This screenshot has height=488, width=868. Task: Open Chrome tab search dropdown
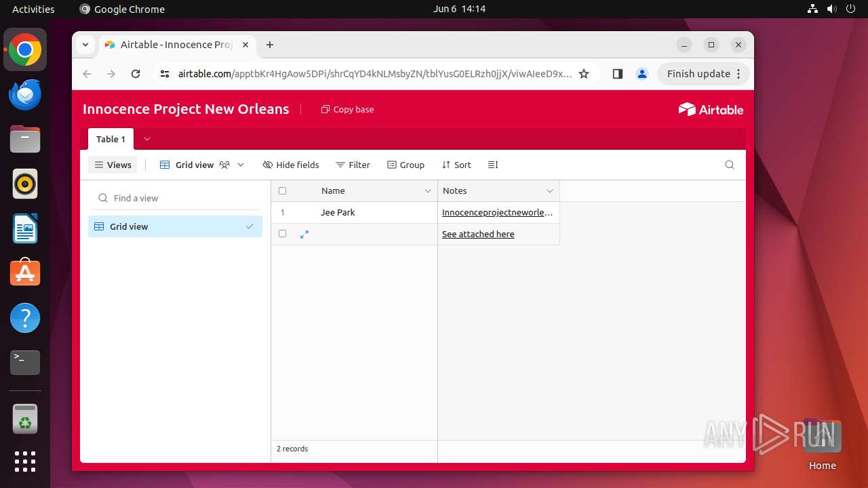[85, 45]
